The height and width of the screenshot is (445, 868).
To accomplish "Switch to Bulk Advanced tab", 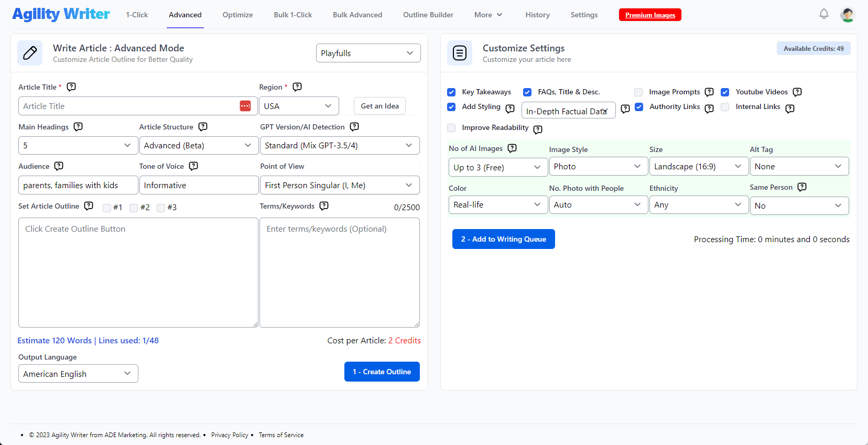I will [357, 15].
